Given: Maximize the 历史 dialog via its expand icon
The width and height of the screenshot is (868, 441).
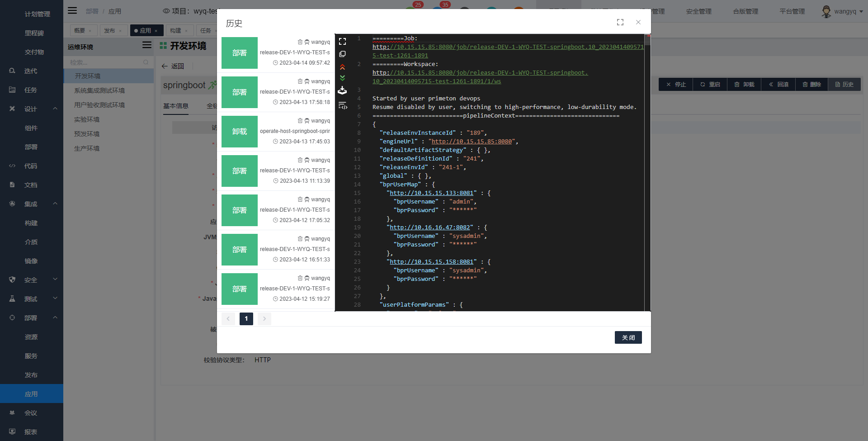Looking at the screenshot, I should pyautogui.click(x=620, y=22).
